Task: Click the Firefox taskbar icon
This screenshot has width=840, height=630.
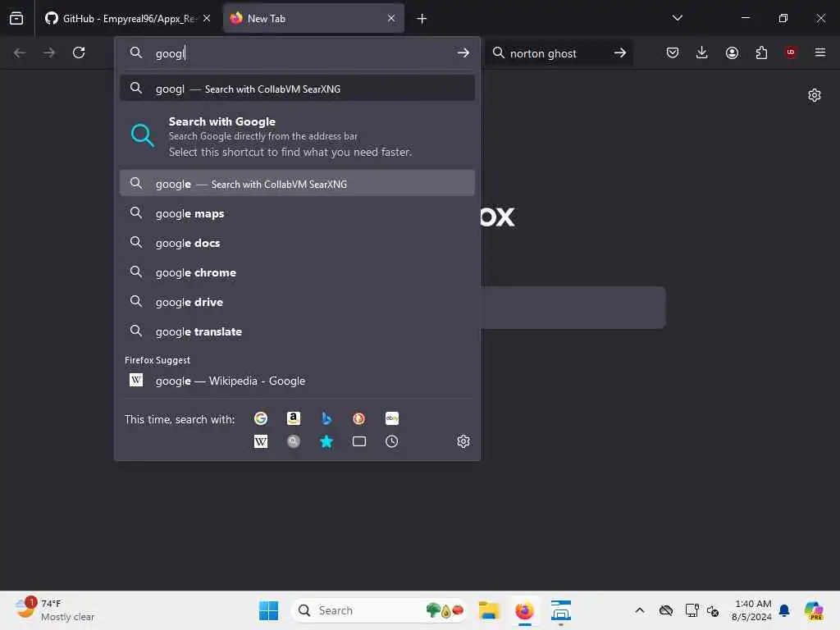Action: (524, 610)
